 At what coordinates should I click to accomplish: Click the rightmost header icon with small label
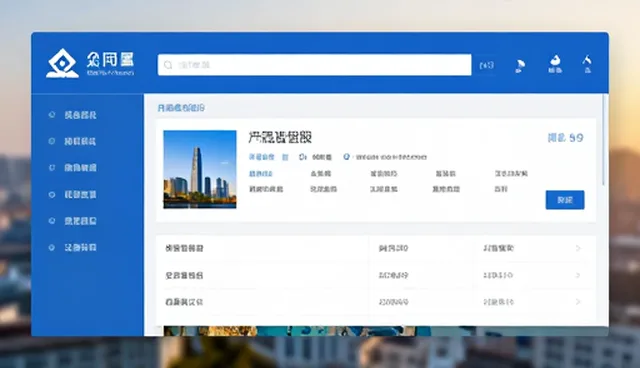coord(587,64)
